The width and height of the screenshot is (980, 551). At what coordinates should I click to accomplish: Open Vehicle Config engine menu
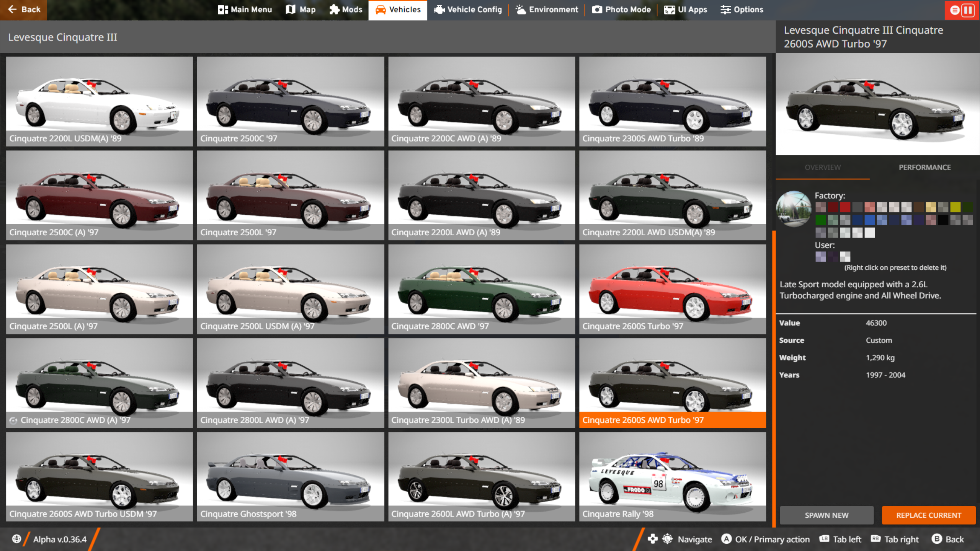tap(467, 10)
